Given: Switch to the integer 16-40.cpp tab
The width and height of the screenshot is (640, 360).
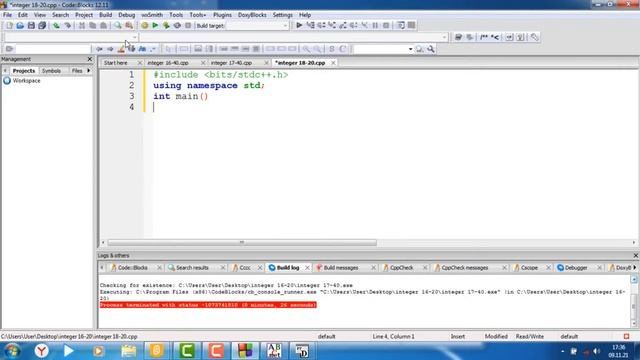Looking at the screenshot, I should pos(168,63).
